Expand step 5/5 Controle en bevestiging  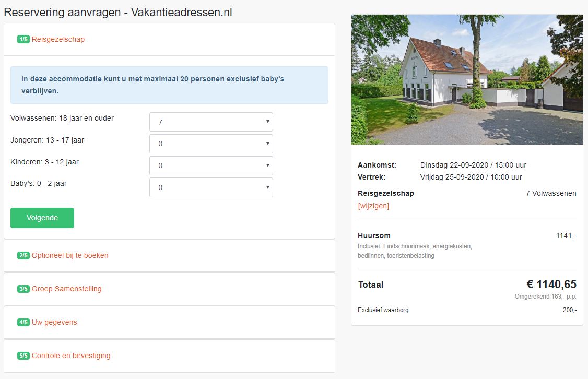(71, 356)
